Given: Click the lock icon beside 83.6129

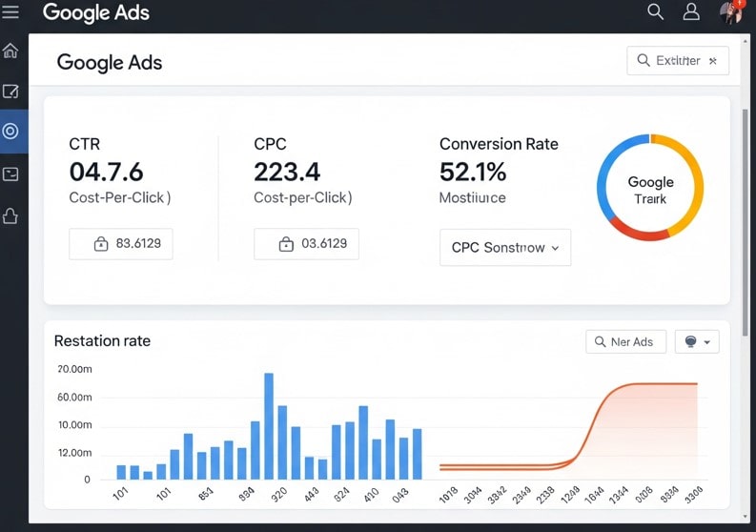Looking at the screenshot, I should click(101, 244).
